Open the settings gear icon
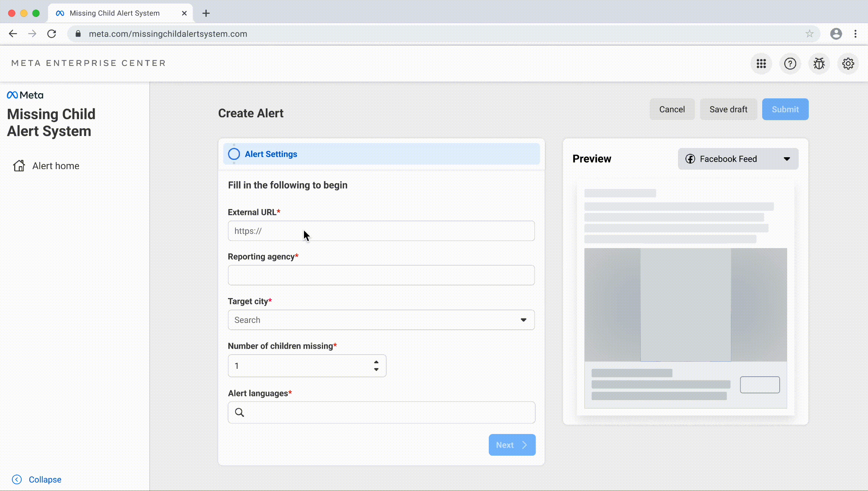The height and width of the screenshot is (491, 868). (848, 64)
